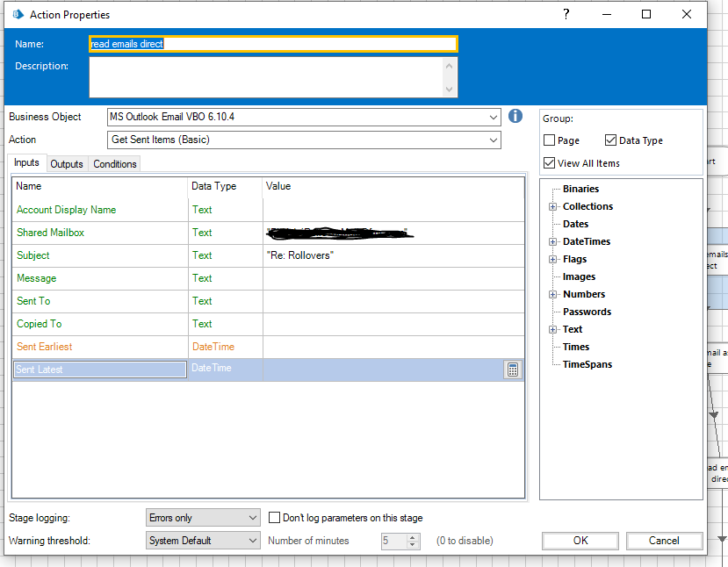
Task: Uncheck the Data Type checkbox
Action: [611, 140]
